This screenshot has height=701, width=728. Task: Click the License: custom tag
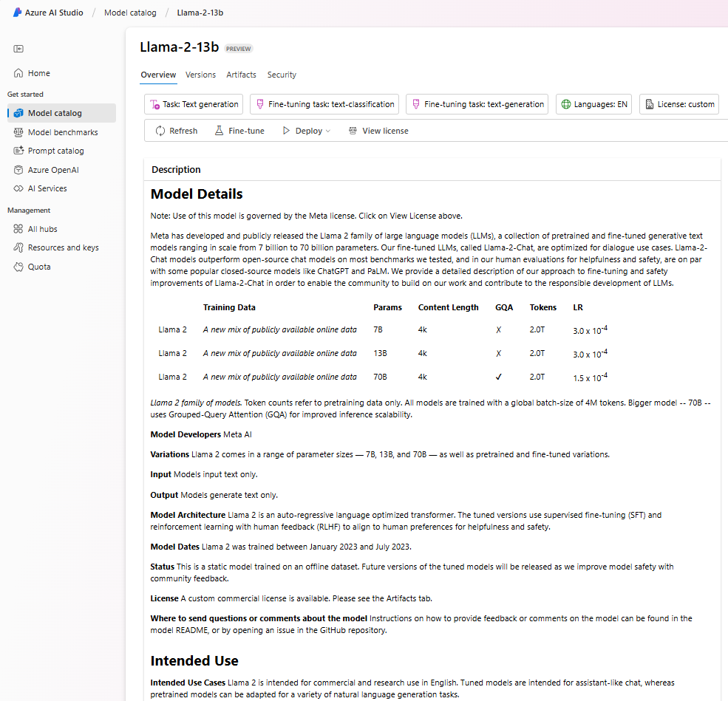pos(678,104)
